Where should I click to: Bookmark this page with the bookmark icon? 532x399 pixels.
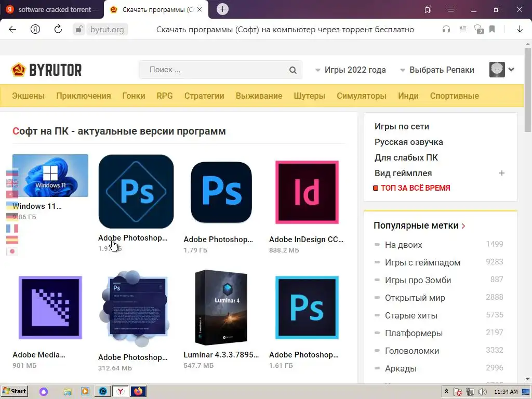coord(492,30)
